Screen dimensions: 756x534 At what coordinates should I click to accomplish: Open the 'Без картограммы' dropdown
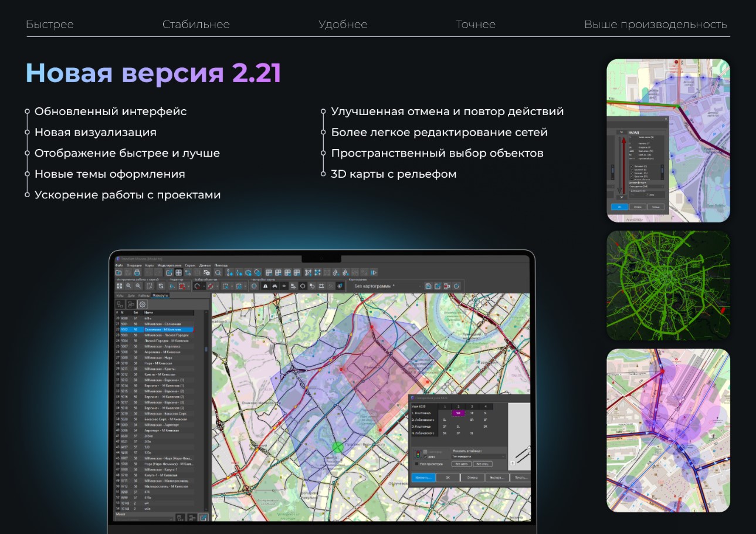385,286
